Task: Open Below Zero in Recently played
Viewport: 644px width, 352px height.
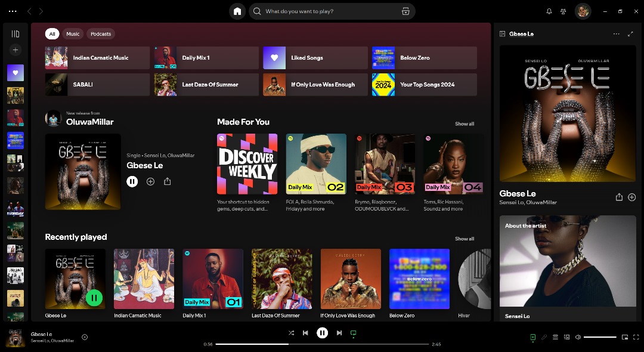Action: (x=419, y=279)
